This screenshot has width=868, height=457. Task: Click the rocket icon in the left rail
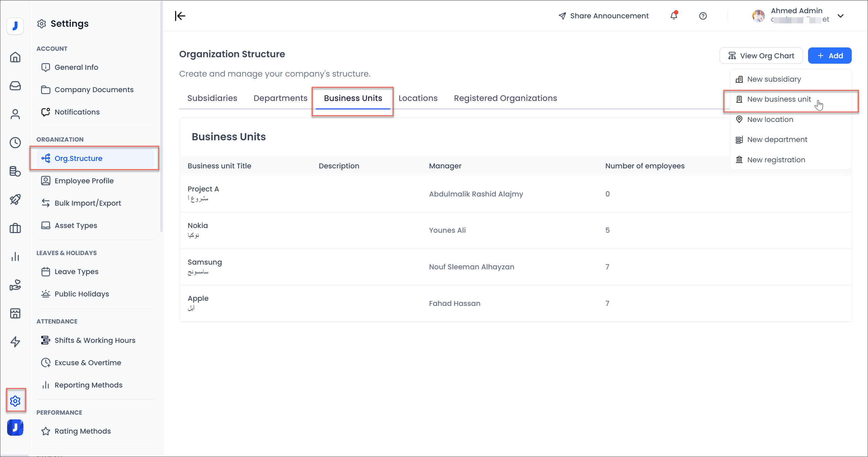point(15,200)
